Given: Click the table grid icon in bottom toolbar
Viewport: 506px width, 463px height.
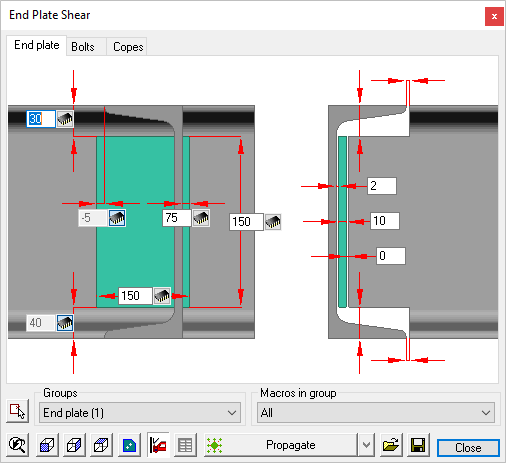Looking at the screenshot, I should point(185,445).
